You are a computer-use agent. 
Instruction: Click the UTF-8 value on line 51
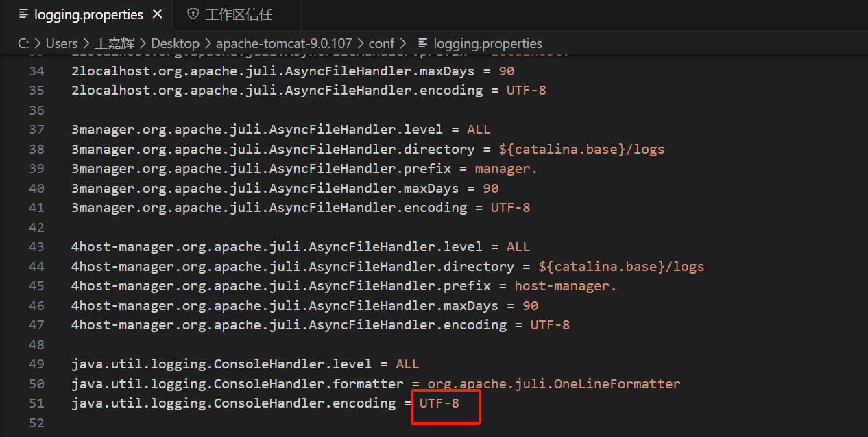click(439, 403)
